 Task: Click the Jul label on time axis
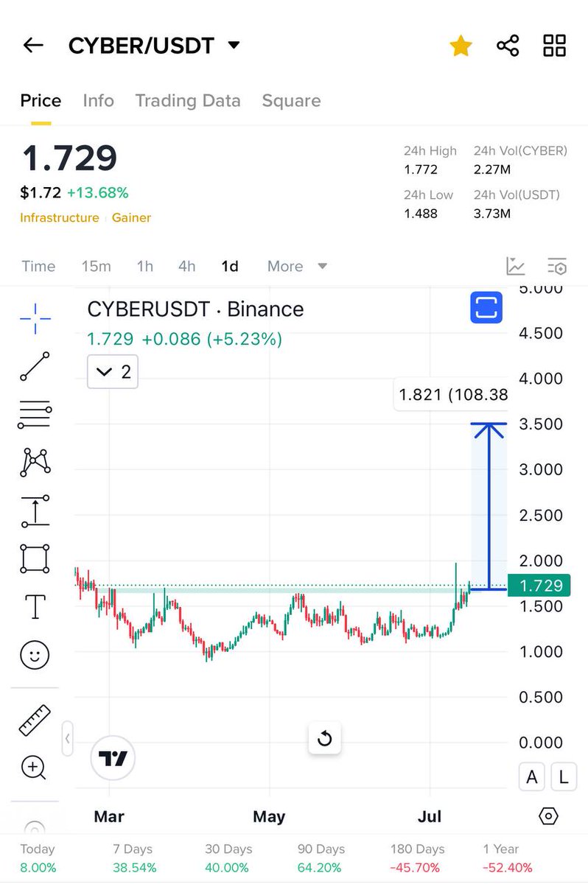[430, 816]
